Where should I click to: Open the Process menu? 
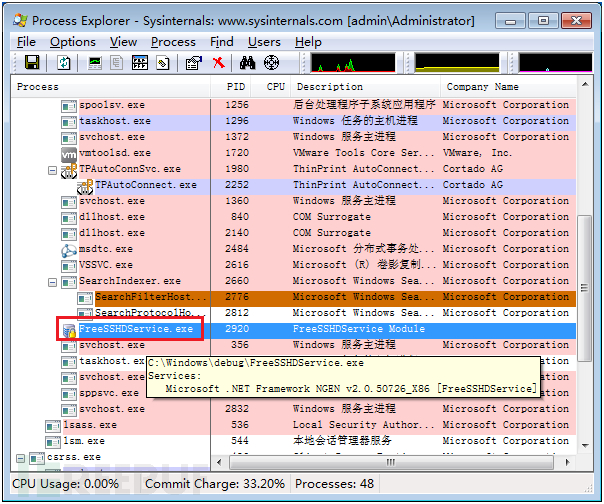[x=173, y=42]
